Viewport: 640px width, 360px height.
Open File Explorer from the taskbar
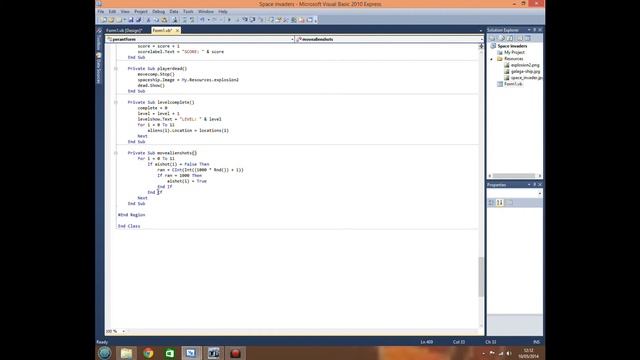click(126, 353)
